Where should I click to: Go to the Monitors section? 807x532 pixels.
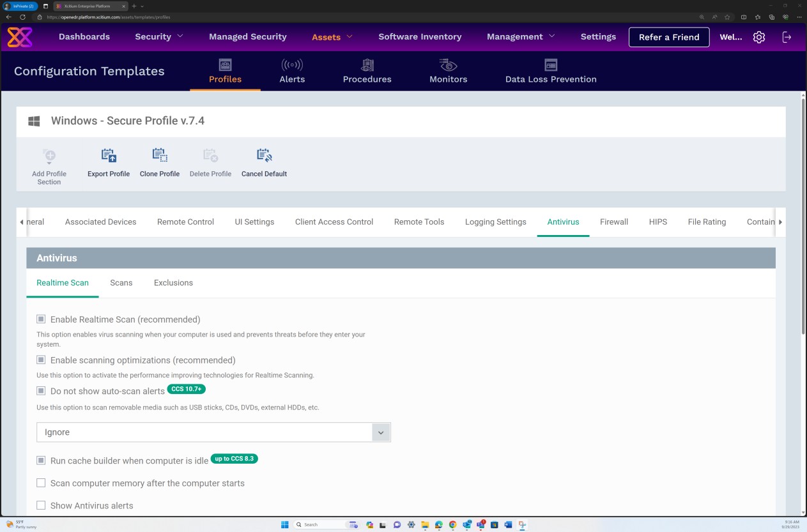tap(448, 71)
